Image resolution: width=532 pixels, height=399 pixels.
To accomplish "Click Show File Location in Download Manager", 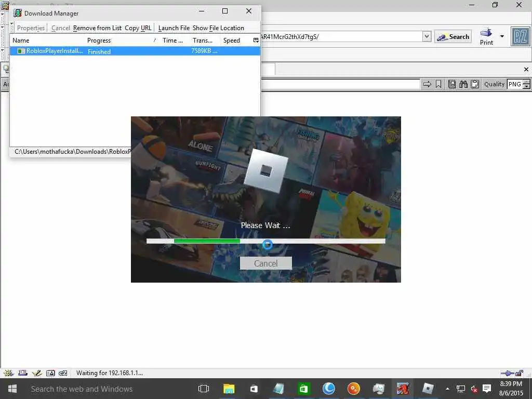I will 218,28.
